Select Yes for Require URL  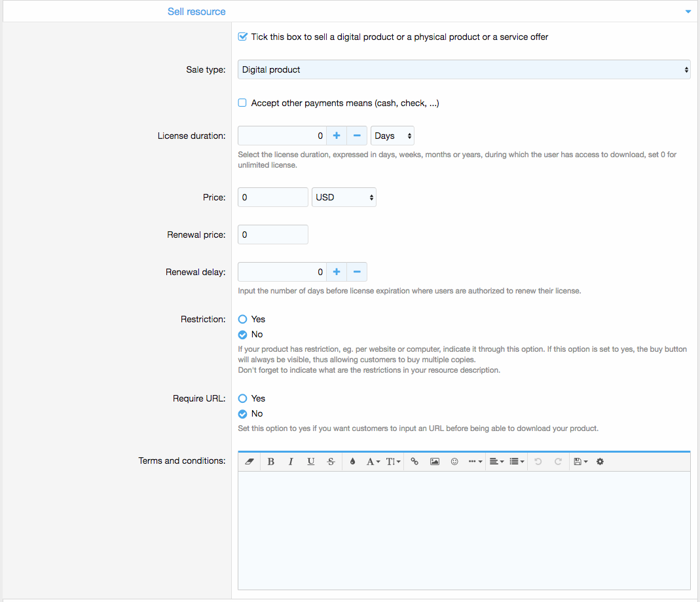tap(243, 398)
